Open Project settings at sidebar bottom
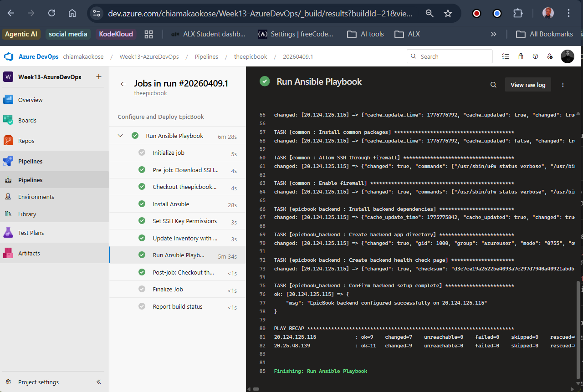The image size is (583, 392). 38,382
